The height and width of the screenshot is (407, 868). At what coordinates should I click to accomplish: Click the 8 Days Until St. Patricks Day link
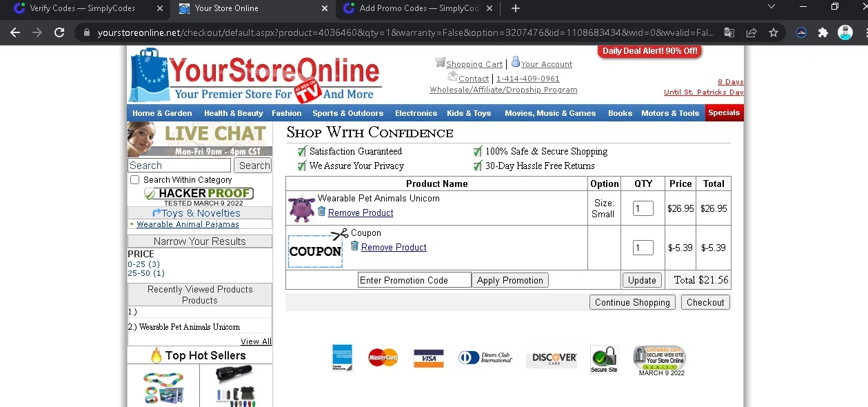[x=703, y=87]
